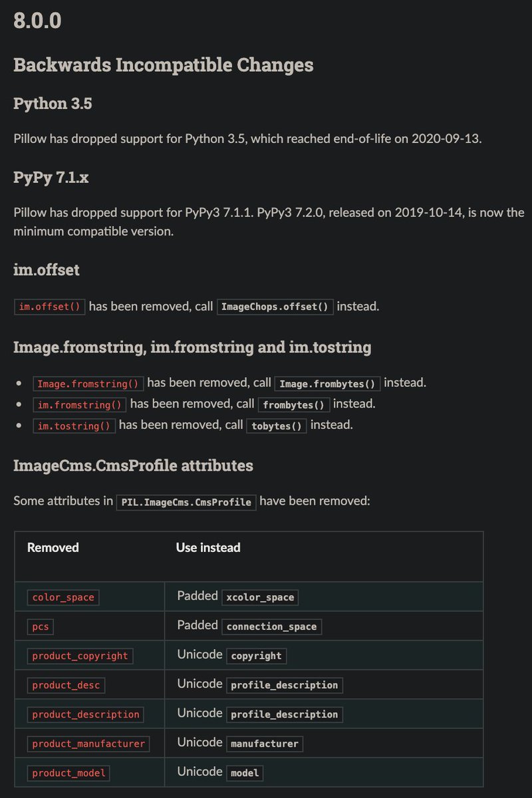This screenshot has height=798, width=532.
Task: Follow the tobytes() code link
Action: pos(277,426)
